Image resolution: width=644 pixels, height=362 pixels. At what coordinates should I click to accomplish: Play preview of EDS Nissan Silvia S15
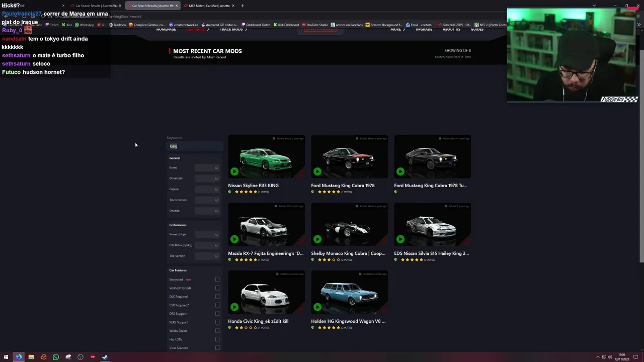[400, 239]
